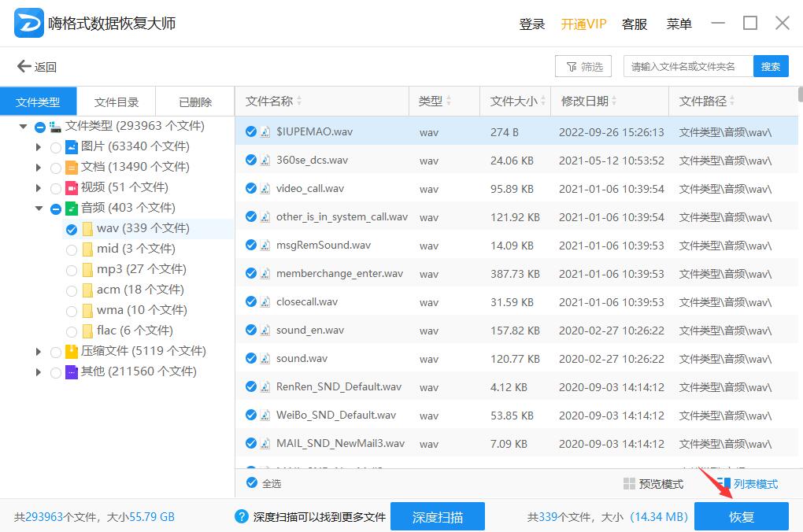Click the 恢复 recover button
This screenshot has height=532, width=803.
pyautogui.click(x=741, y=516)
